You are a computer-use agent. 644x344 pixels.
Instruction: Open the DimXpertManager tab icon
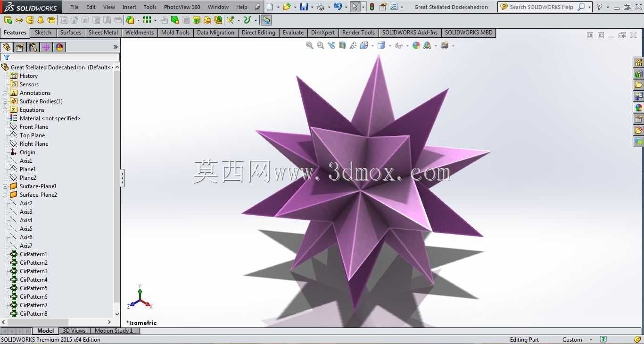(46, 47)
